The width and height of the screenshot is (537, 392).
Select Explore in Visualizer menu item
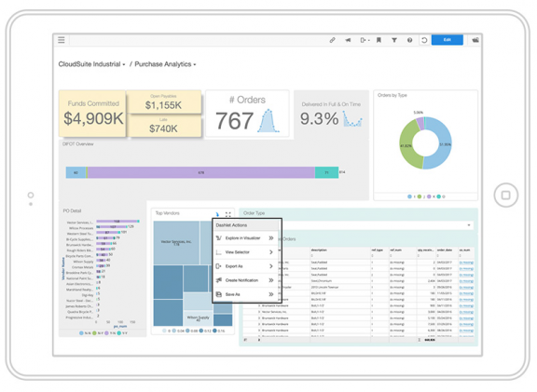click(x=244, y=237)
